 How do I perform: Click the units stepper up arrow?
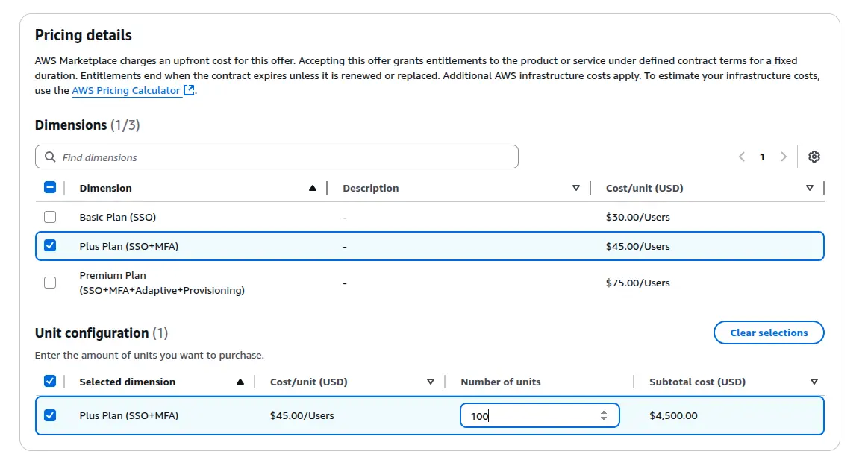pyautogui.click(x=603, y=412)
